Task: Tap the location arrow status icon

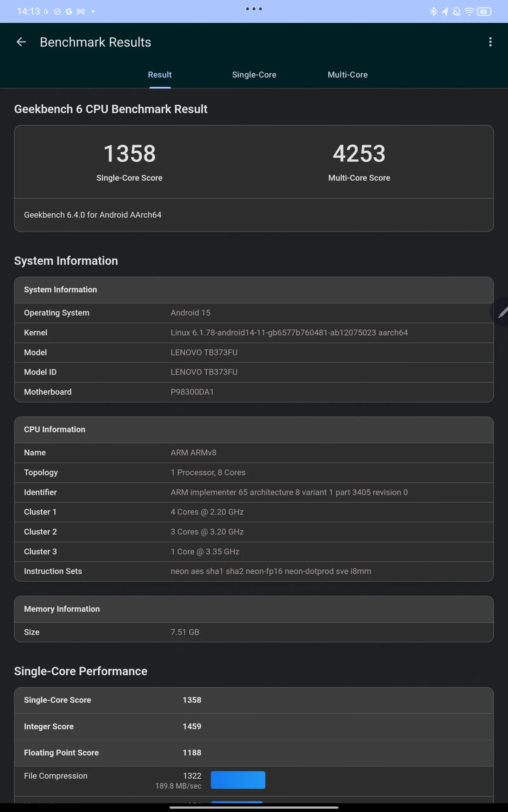Action: (445, 11)
